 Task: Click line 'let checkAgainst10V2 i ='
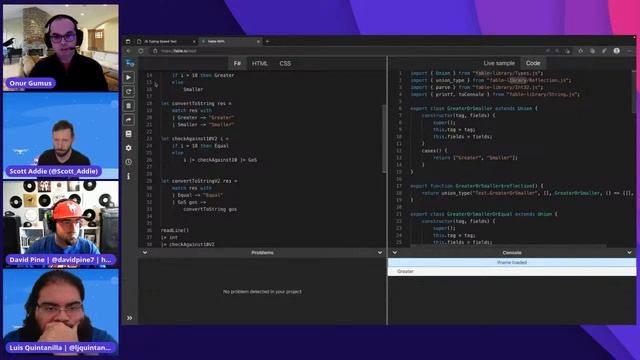[x=195, y=139]
